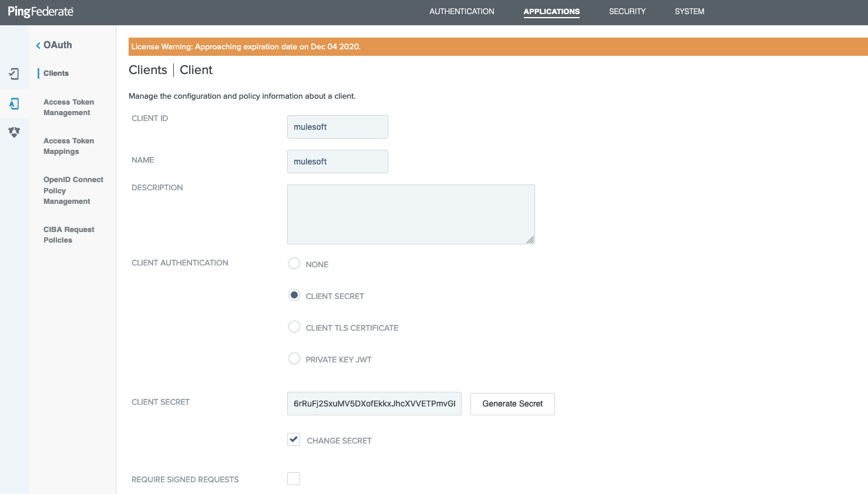Select NONE for client authentication

(x=294, y=264)
